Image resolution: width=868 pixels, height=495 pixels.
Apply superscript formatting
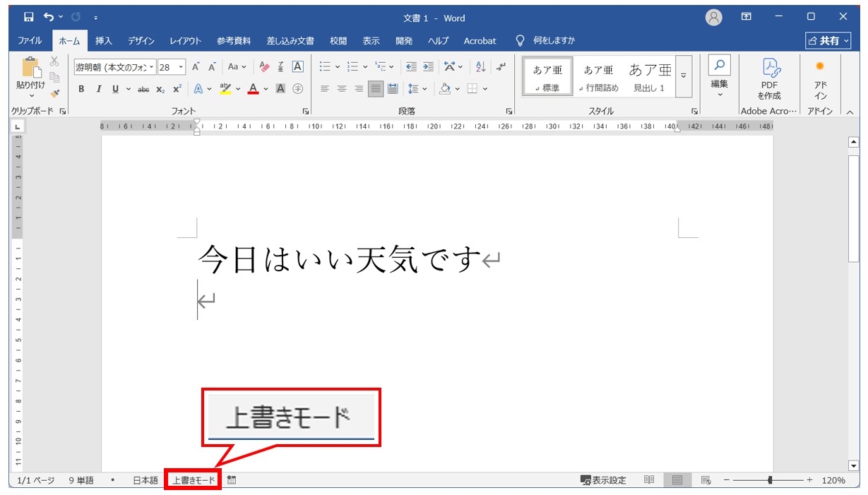[177, 89]
